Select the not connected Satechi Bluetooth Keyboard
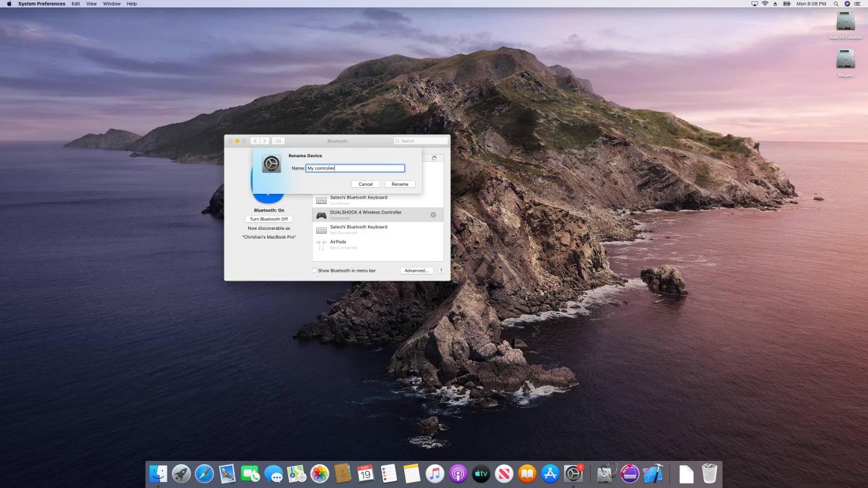 (x=378, y=230)
